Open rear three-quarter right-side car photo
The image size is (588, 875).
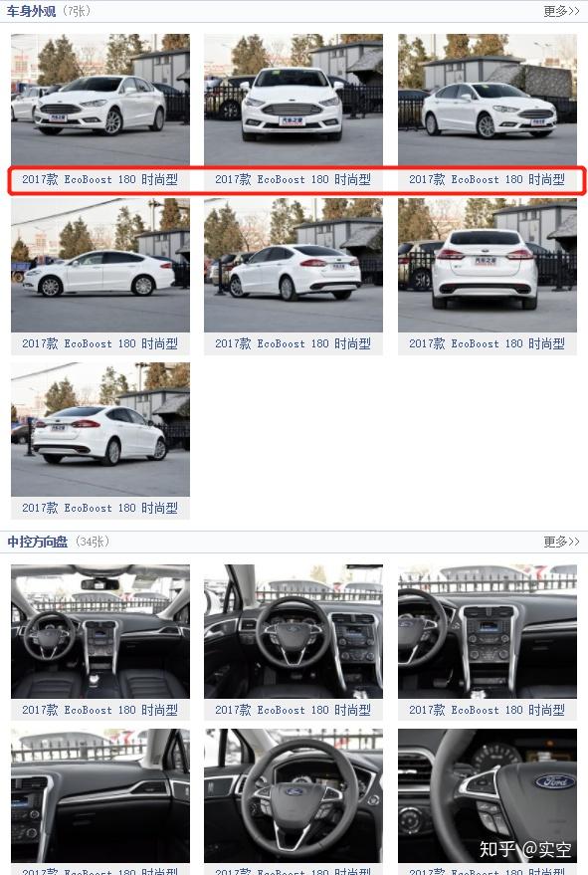294,265
